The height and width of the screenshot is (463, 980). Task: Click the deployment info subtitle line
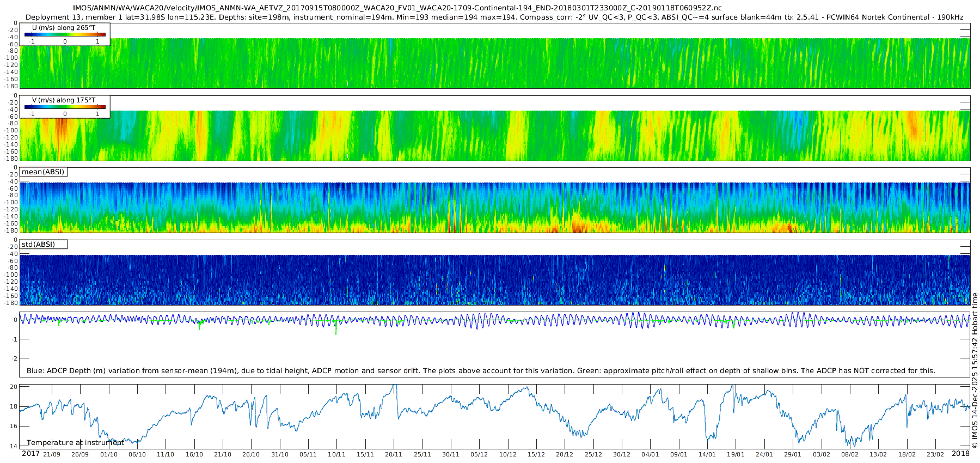coord(494,17)
